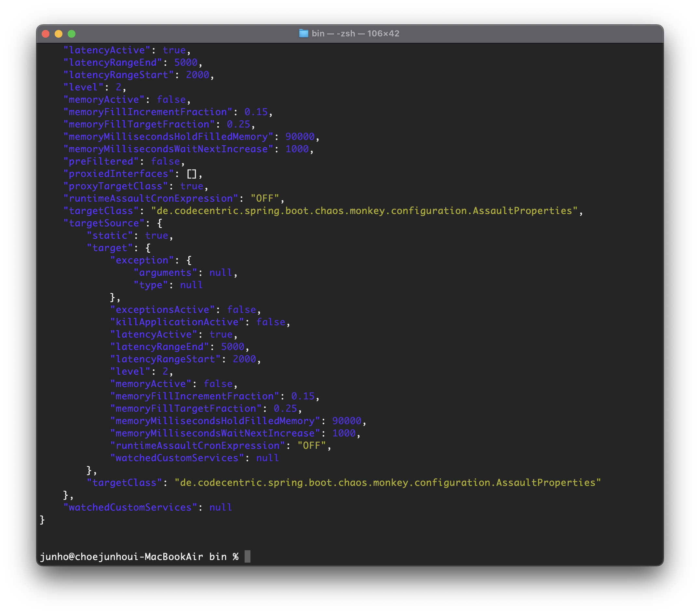700x614 pixels.
Task: Click the window title text 'bin — -zsh'
Action: [333, 33]
